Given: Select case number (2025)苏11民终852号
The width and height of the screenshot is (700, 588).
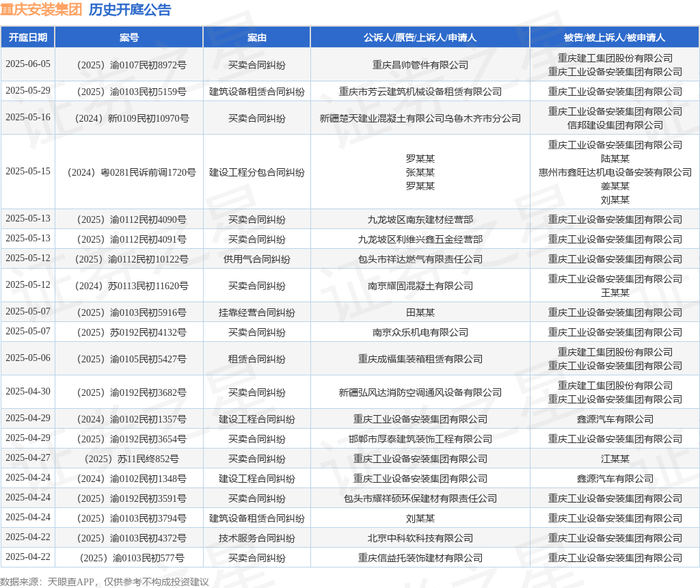Looking at the screenshot, I should [129, 459].
